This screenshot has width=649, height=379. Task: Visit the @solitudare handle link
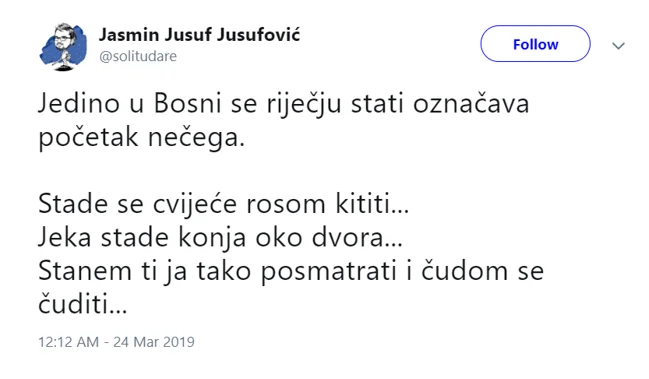pyautogui.click(x=138, y=56)
